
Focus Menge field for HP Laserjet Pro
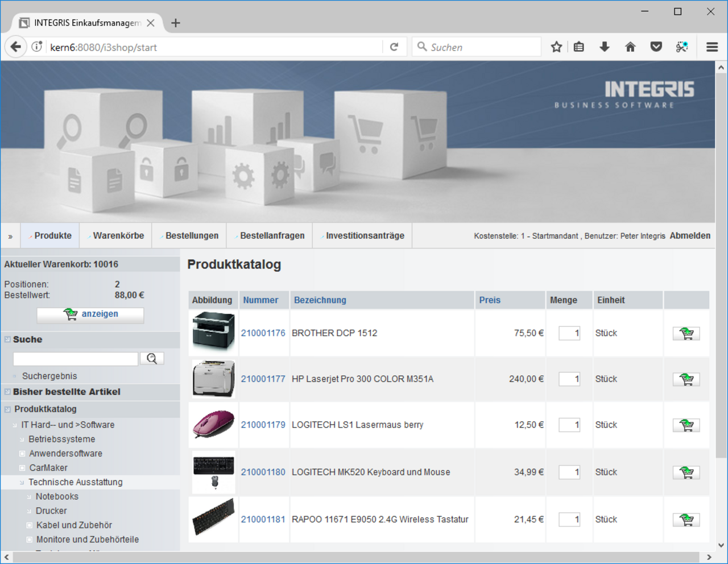pos(569,379)
